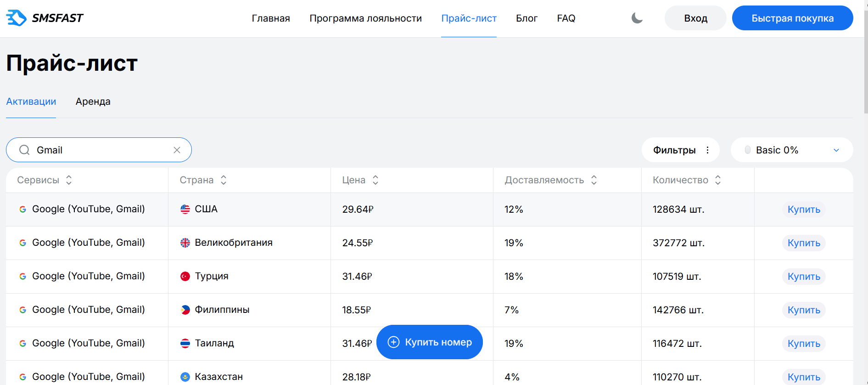Image resolution: width=868 pixels, height=385 pixels.
Task: Click Google icon in the Турция row
Action: 22,277
